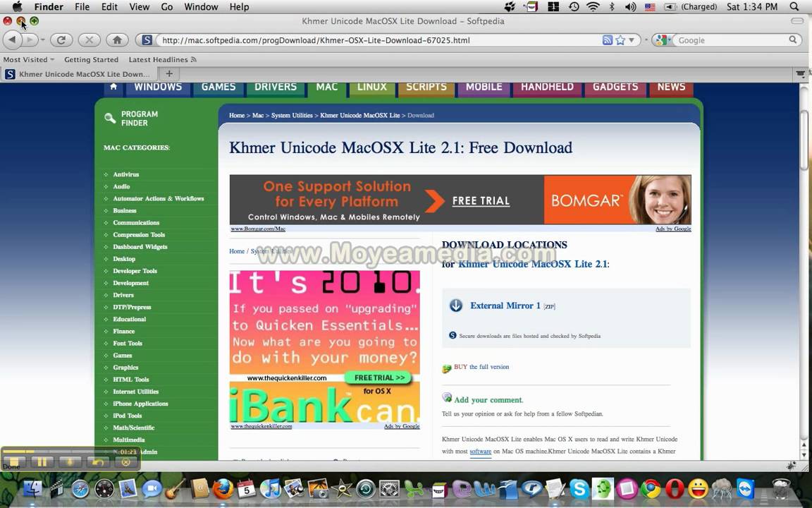Viewport: 812px width, 508px height.
Task: Click BUY the full version link
Action: [x=481, y=366]
